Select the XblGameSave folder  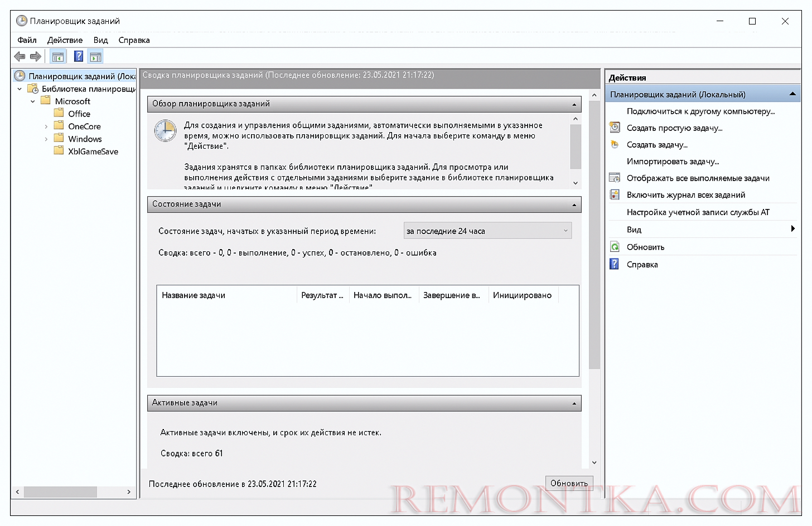point(93,152)
